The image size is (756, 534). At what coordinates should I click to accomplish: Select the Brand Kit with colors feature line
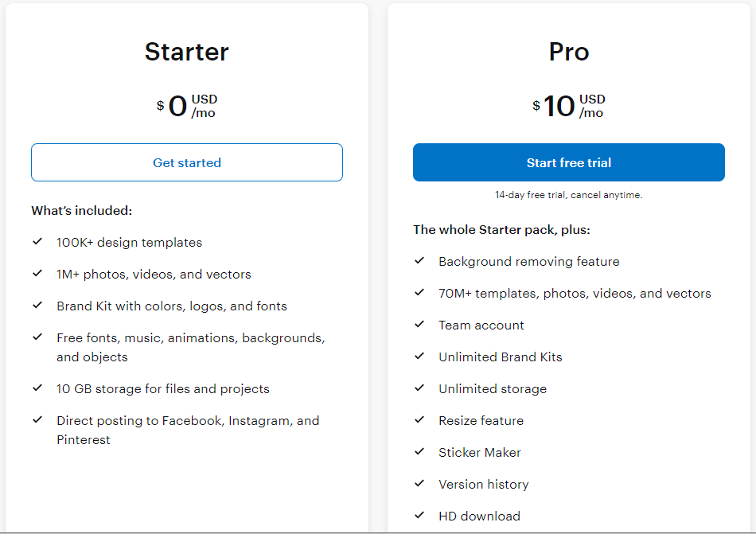click(172, 306)
